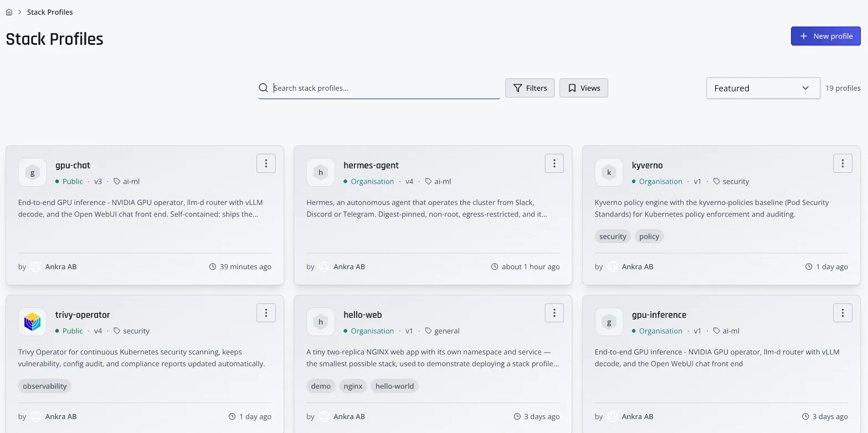The width and height of the screenshot is (868, 433).
Task: Open the gpu-chat profile title
Action: [73, 165]
